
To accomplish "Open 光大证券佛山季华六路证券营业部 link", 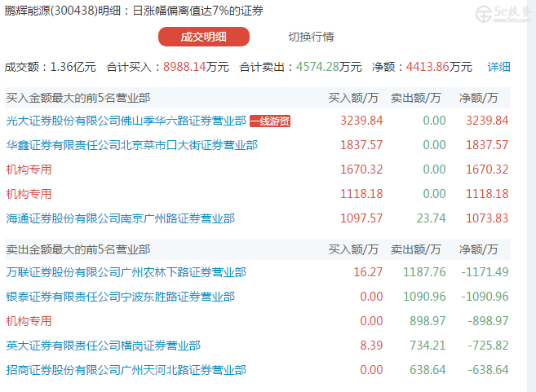I will (x=126, y=121).
